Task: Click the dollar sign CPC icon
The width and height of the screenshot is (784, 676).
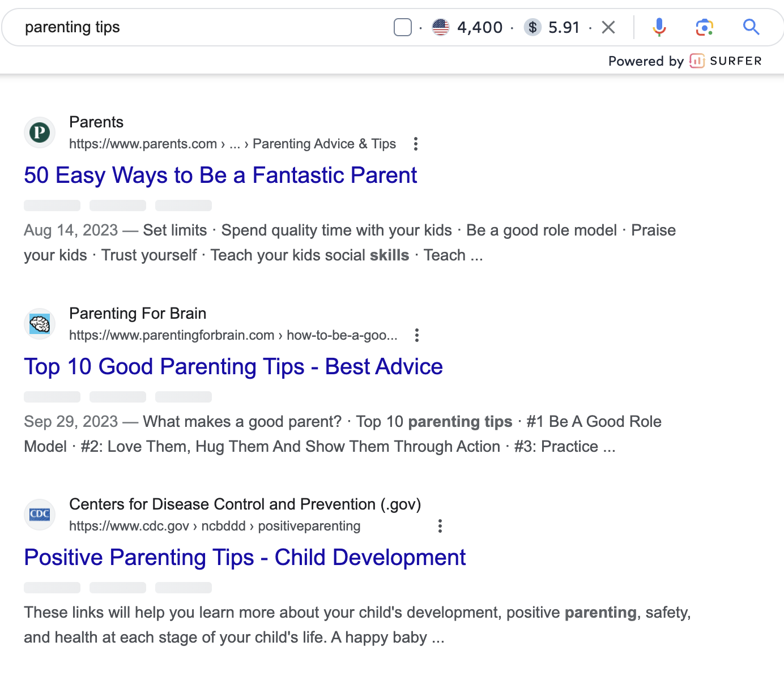Action: (532, 27)
